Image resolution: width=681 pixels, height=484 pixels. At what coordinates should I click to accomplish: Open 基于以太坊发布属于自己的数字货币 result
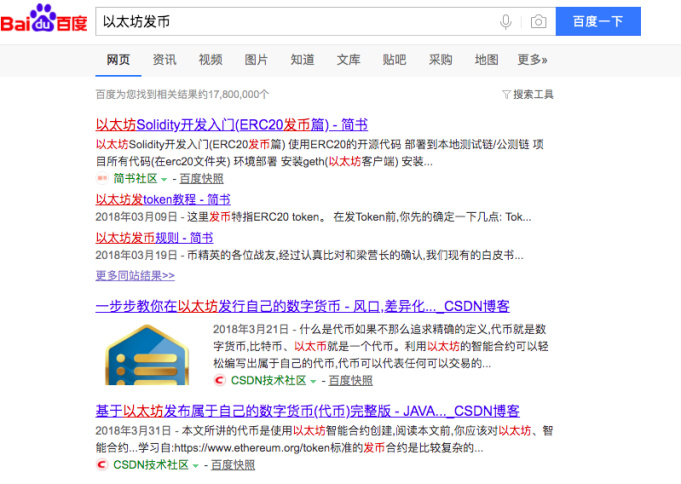tap(307, 411)
